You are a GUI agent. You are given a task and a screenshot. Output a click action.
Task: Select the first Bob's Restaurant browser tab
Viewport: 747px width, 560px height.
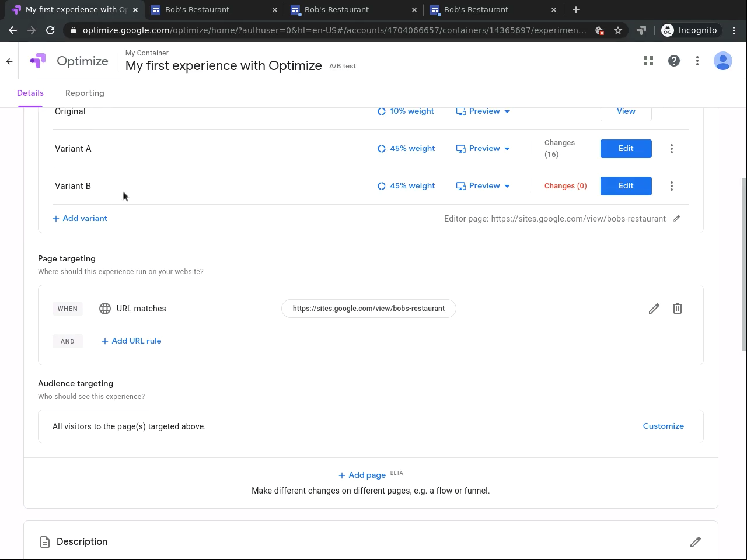(x=214, y=10)
